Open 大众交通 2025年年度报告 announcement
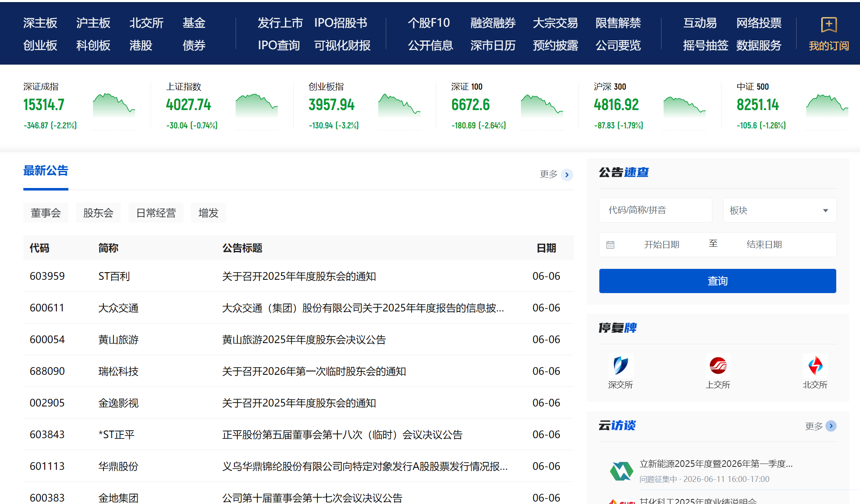This screenshot has height=504, width=860. (x=363, y=308)
